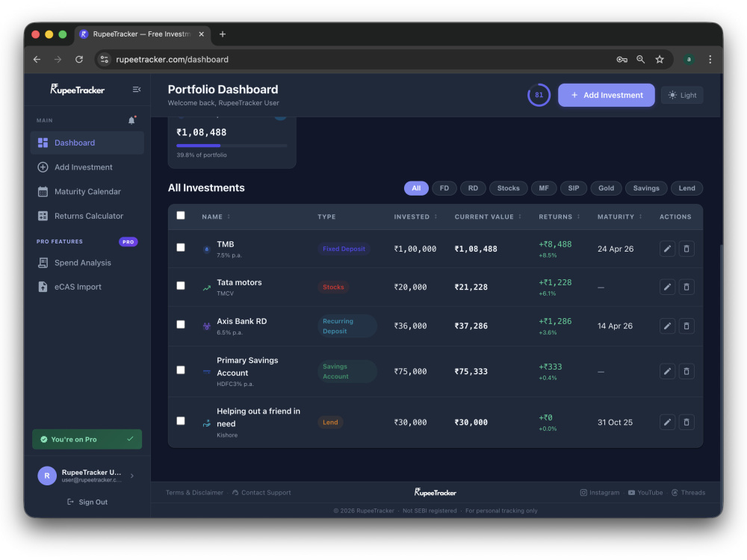This screenshot has width=747, height=560.
Task: Sort table by Name column
Action: click(216, 217)
